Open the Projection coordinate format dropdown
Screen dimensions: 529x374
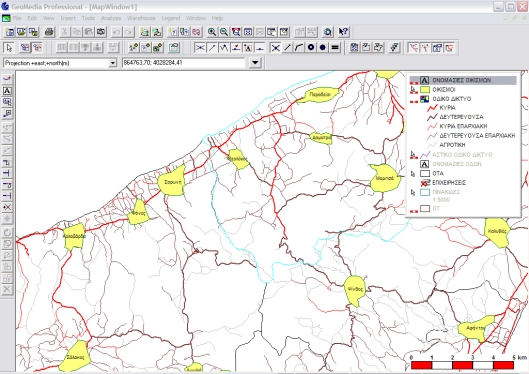[113, 63]
